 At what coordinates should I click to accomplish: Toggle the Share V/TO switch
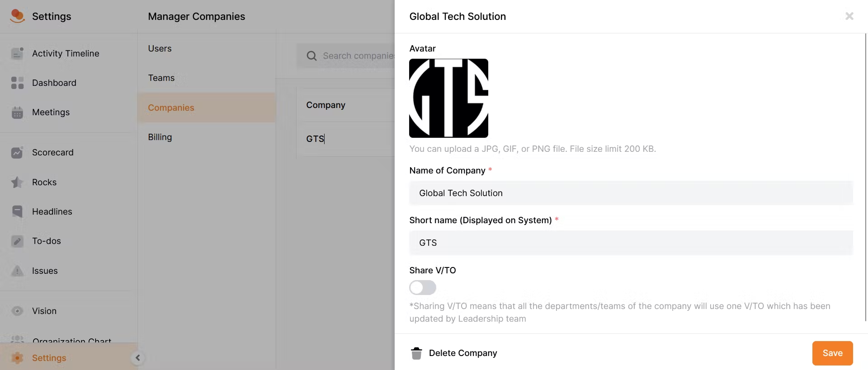tap(422, 288)
